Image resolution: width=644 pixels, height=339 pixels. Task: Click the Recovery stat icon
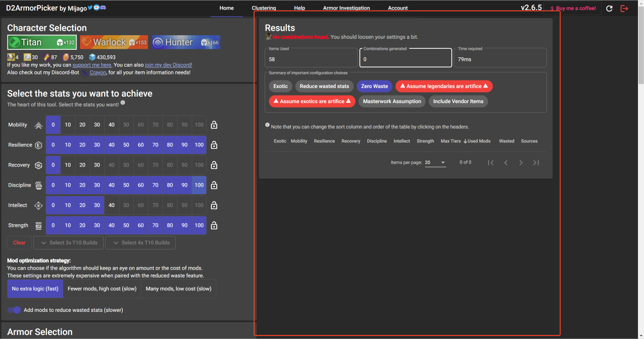coord(38,165)
